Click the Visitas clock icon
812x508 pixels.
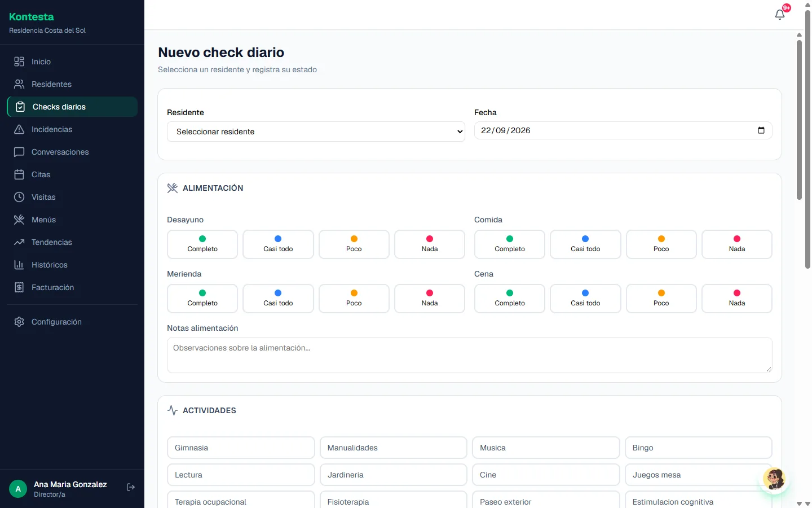click(19, 197)
